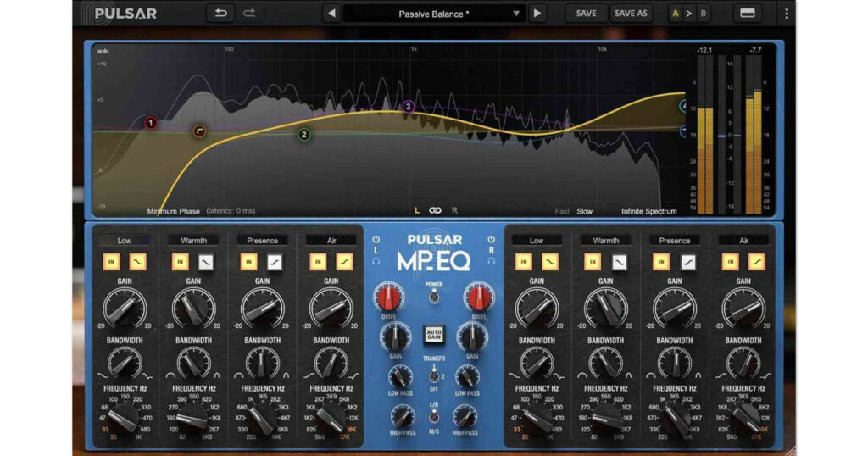Show the L channel curve
Image resolution: width=868 pixels, height=456 pixels.
pos(416,211)
